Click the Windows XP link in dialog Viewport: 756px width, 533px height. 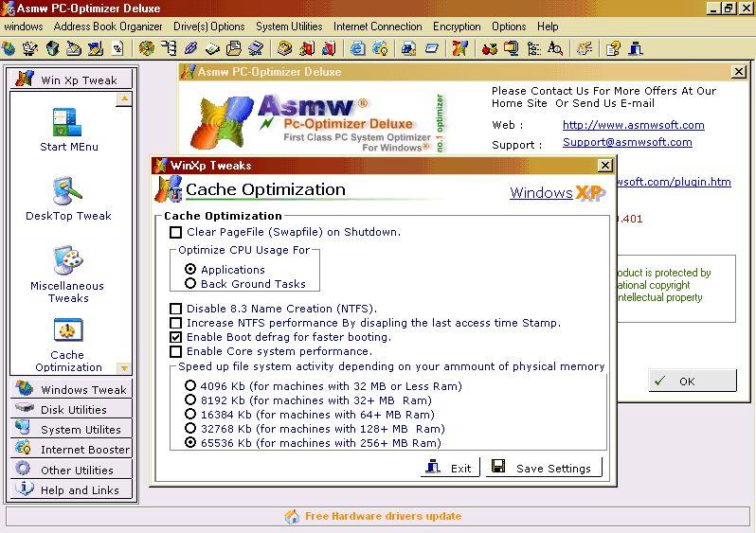[558, 193]
